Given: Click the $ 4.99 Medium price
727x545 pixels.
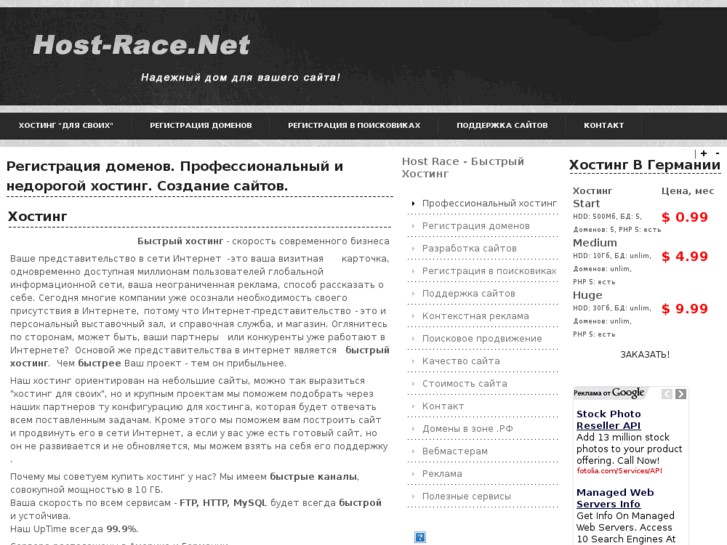Looking at the screenshot, I should pyautogui.click(x=685, y=256).
